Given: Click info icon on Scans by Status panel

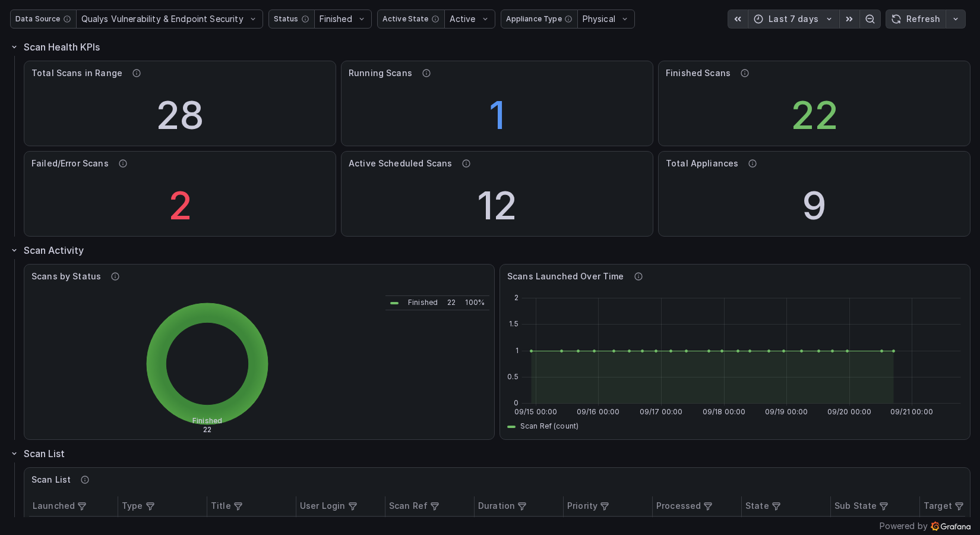Looking at the screenshot, I should coord(115,276).
